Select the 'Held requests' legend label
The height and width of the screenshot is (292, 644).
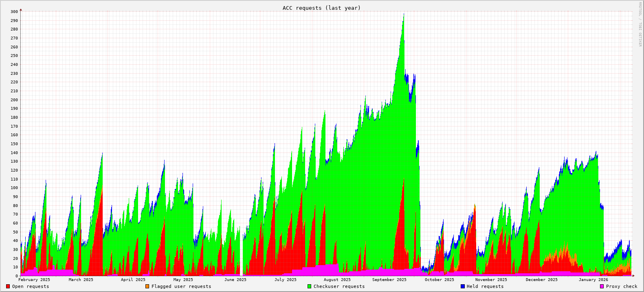point(485,286)
